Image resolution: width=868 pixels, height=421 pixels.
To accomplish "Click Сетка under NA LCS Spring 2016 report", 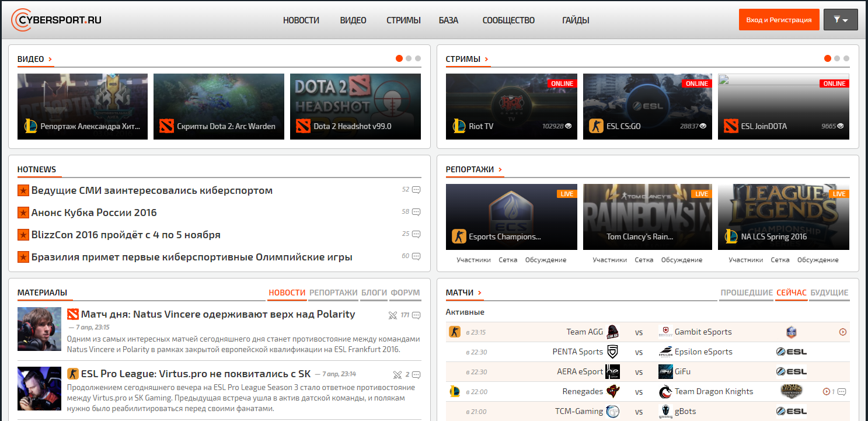I will point(780,260).
